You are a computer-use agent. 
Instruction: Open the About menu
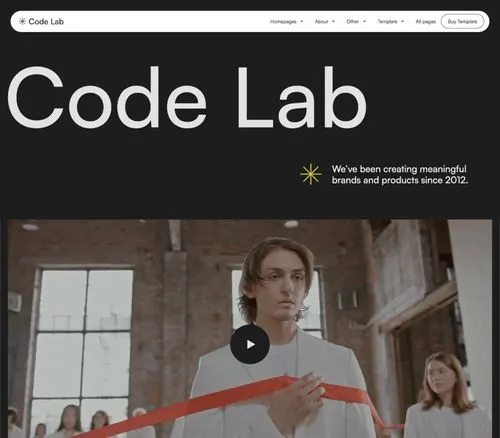[321, 22]
